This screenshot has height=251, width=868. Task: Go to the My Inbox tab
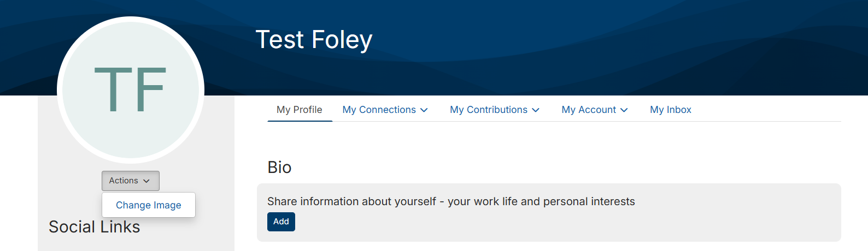[671, 110]
